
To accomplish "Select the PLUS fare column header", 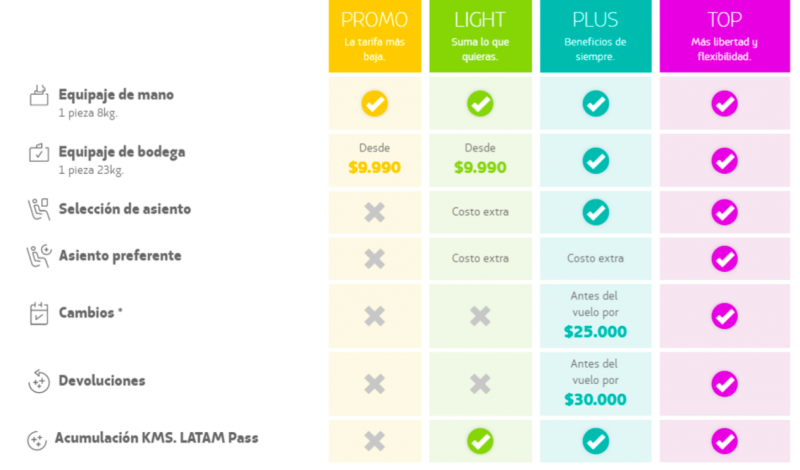I will coord(595,36).
